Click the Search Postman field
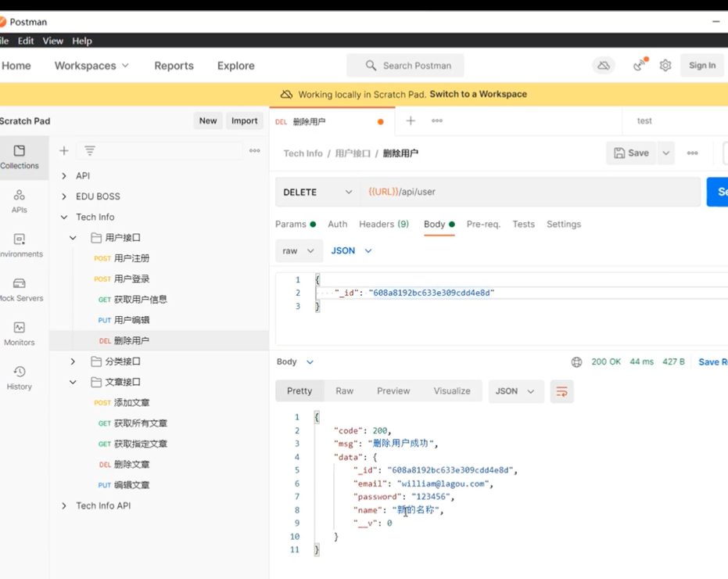 coord(405,66)
